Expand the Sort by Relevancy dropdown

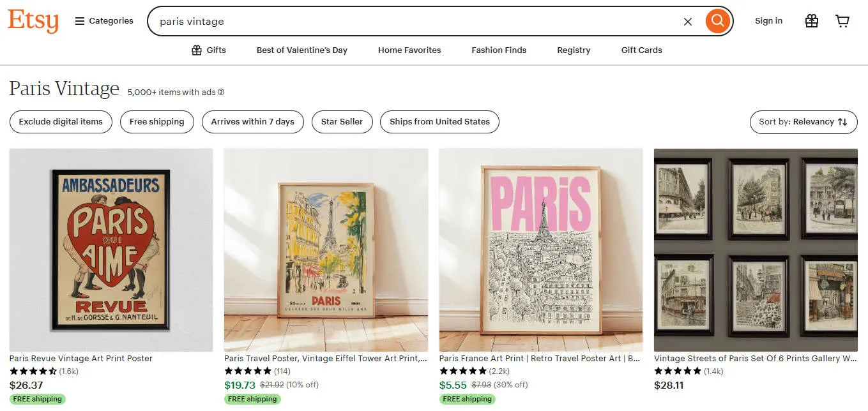[x=803, y=122]
